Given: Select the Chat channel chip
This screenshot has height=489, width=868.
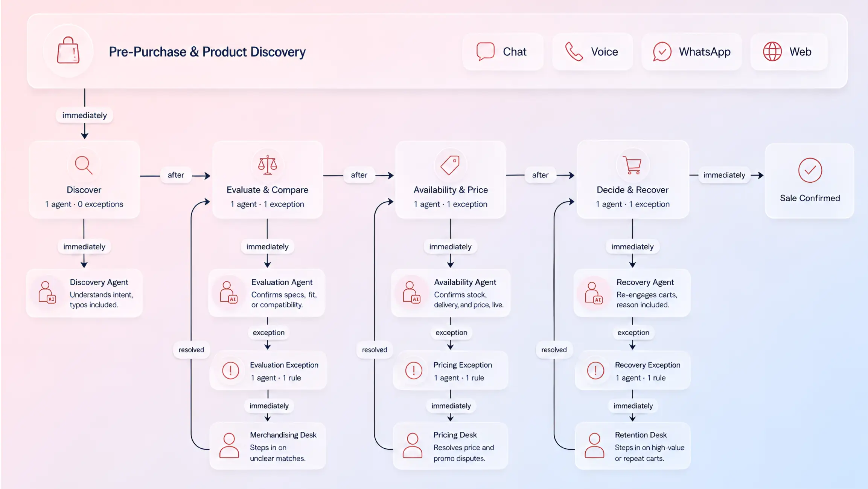Looking at the screenshot, I should pos(503,52).
